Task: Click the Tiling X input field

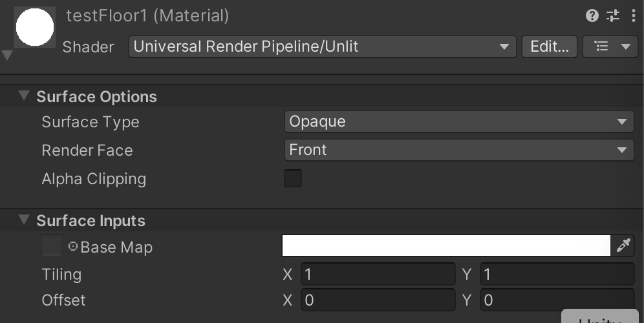Action: coord(378,275)
